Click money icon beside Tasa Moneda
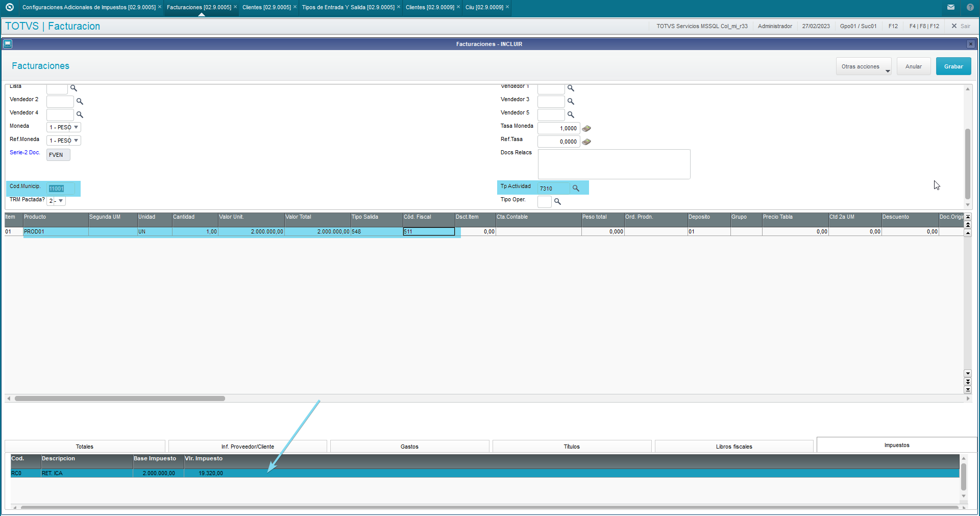 click(x=586, y=128)
